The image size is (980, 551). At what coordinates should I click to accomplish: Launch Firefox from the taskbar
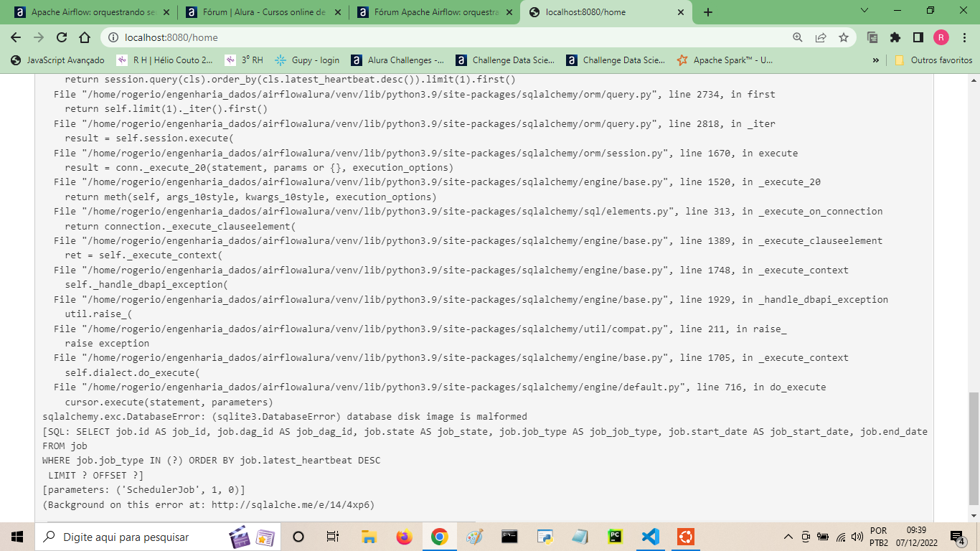click(x=404, y=537)
